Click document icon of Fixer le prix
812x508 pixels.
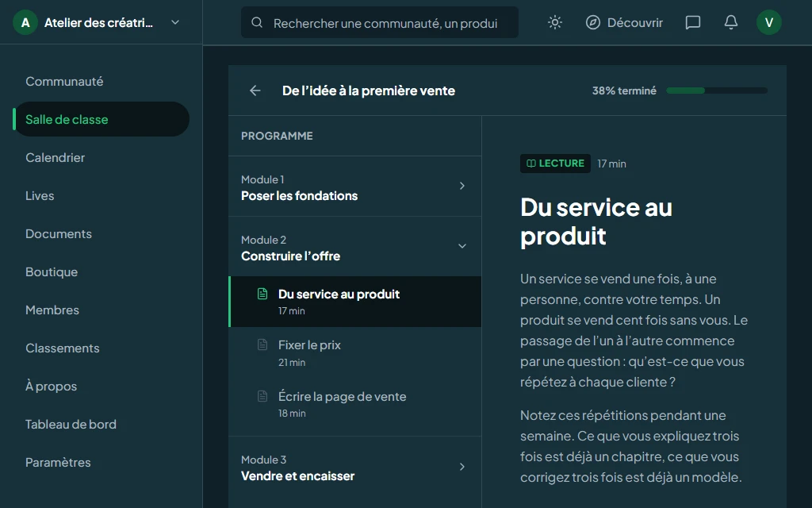[262, 344]
